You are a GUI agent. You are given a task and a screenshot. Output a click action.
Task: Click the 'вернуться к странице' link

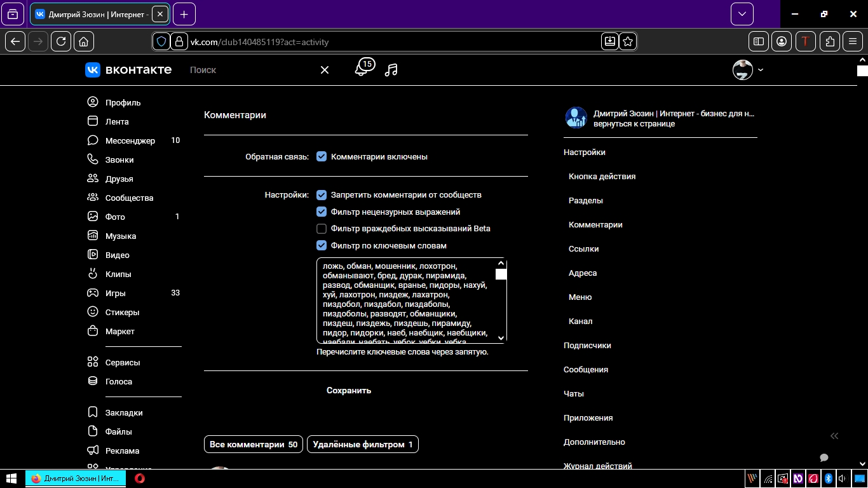[x=634, y=124]
